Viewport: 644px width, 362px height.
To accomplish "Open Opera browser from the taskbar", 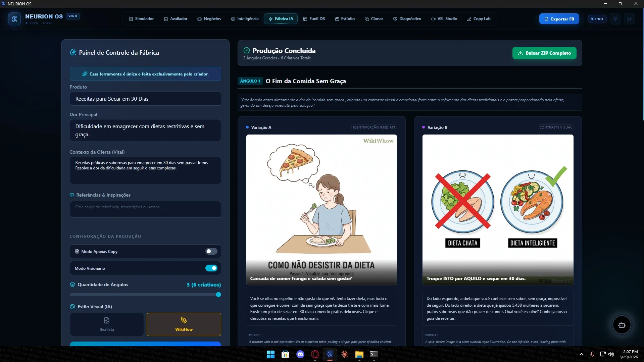I will [315, 354].
